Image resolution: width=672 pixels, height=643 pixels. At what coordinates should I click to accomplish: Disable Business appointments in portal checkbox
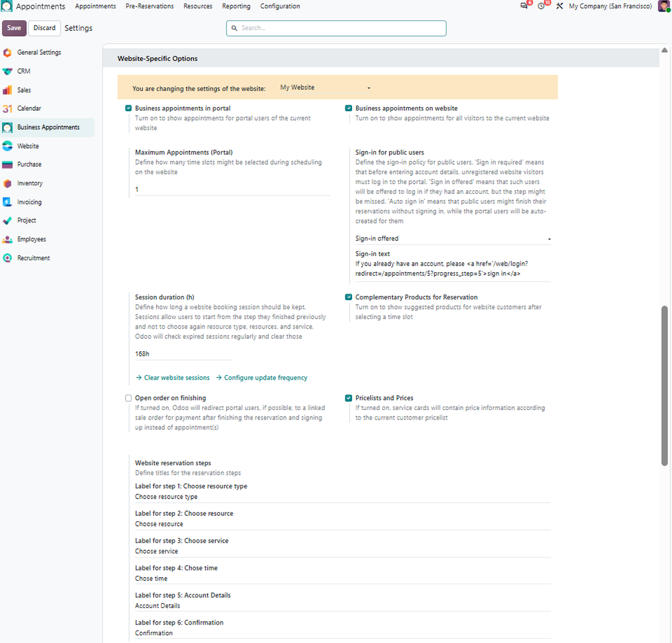pyautogui.click(x=128, y=108)
